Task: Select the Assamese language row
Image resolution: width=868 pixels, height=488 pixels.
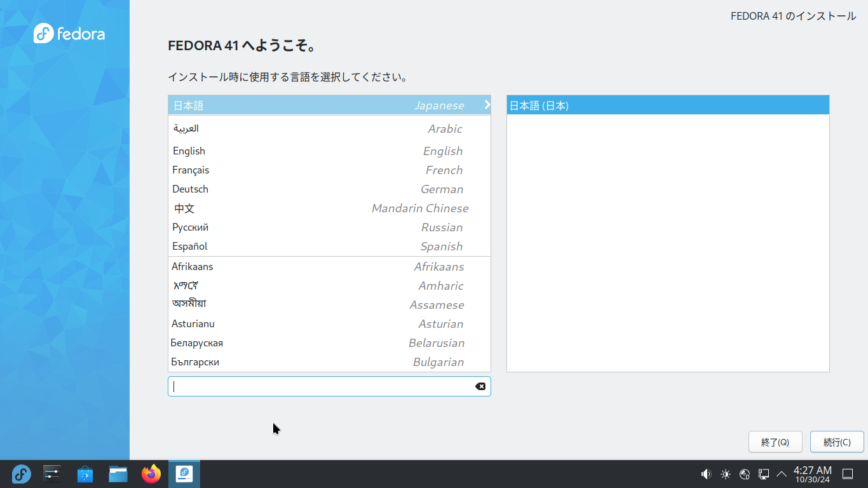Action: click(x=329, y=305)
